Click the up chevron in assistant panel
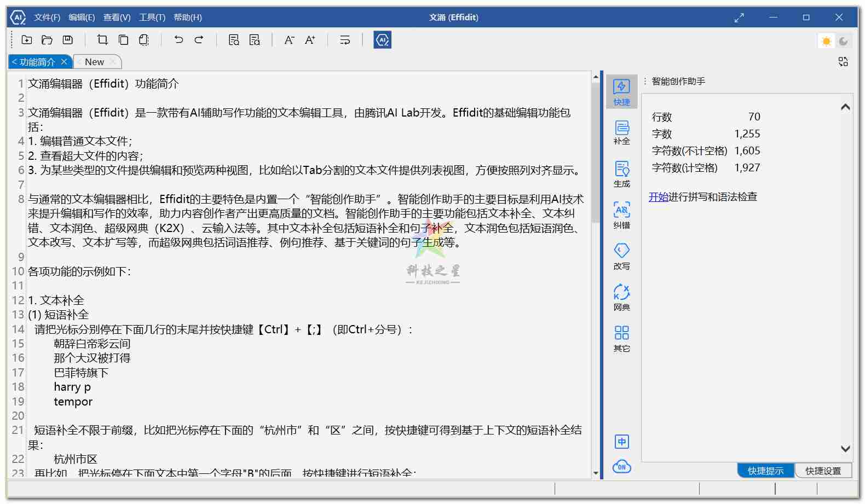The width and height of the screenshot is (865, 504). 845,107
